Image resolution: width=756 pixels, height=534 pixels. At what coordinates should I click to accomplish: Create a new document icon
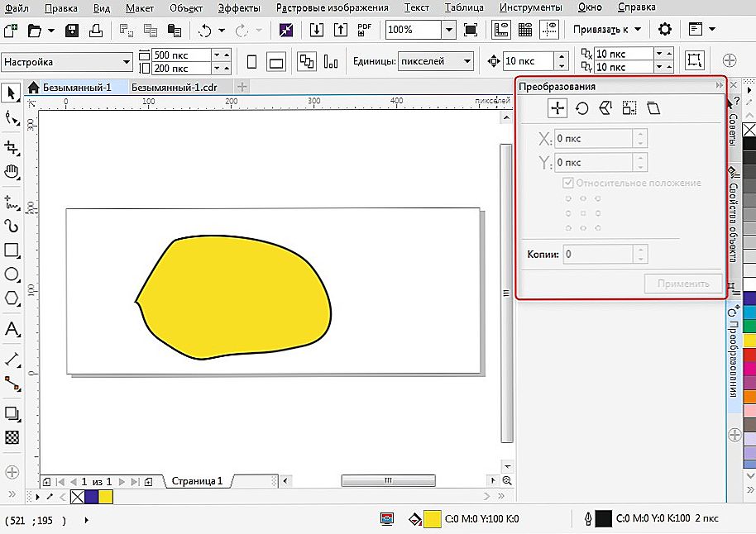[x=11, y=31]
